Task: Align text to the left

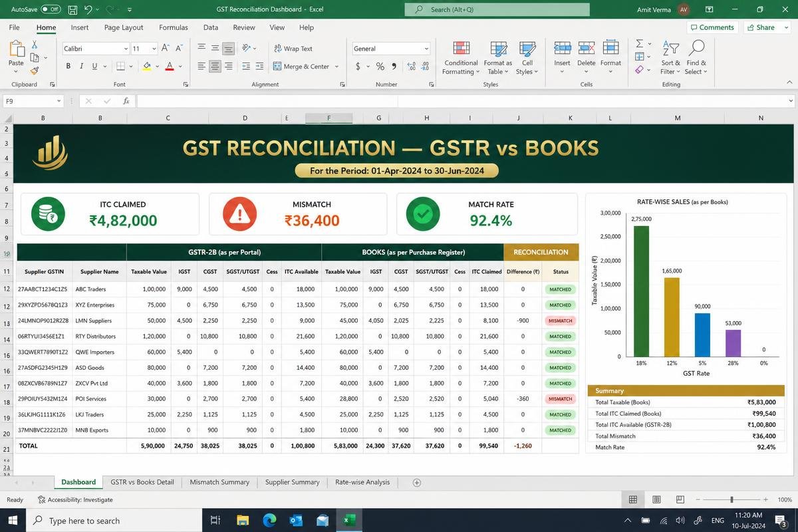Action: 201,66
